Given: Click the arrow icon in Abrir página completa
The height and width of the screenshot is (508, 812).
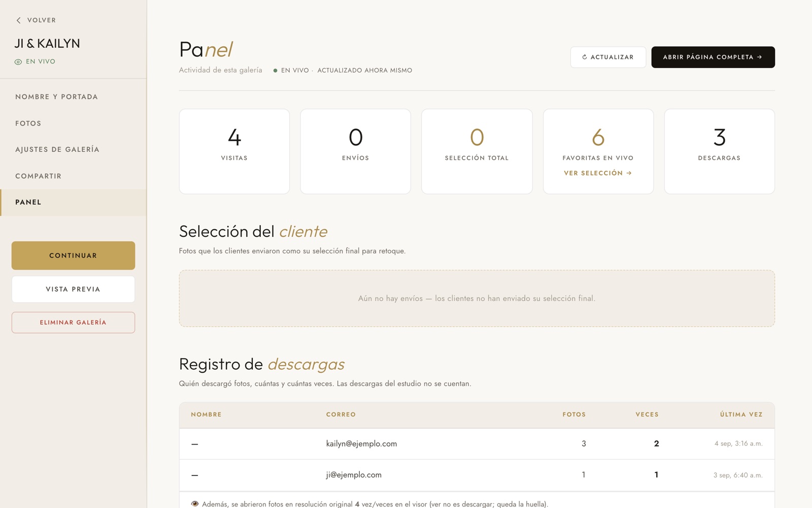Looking at the screenshot, I should click(759, 57).
